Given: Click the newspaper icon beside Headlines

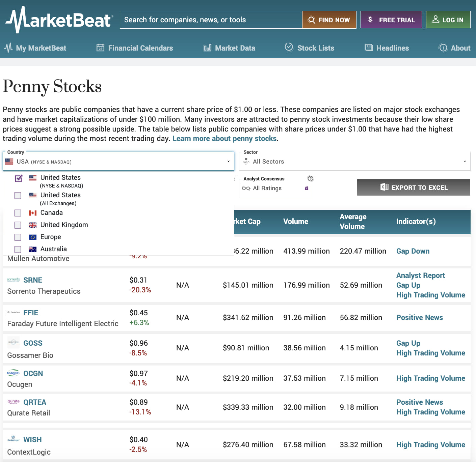Looking at the screenshot, I should click(369, 48).
